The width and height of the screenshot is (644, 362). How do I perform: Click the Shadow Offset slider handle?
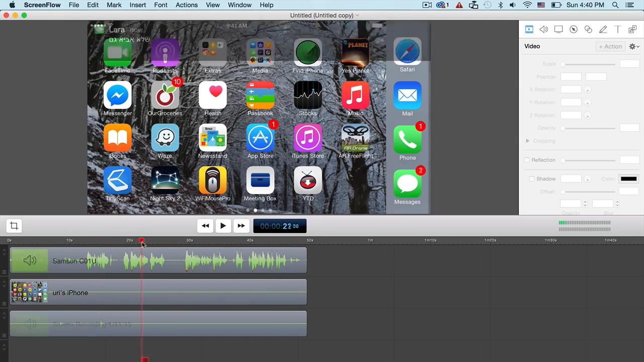pos(563,192)
